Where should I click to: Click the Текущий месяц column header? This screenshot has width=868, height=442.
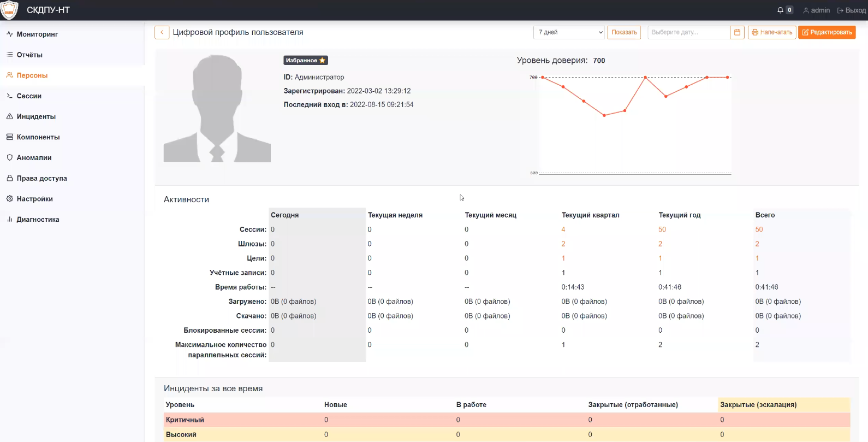(491, 215)
